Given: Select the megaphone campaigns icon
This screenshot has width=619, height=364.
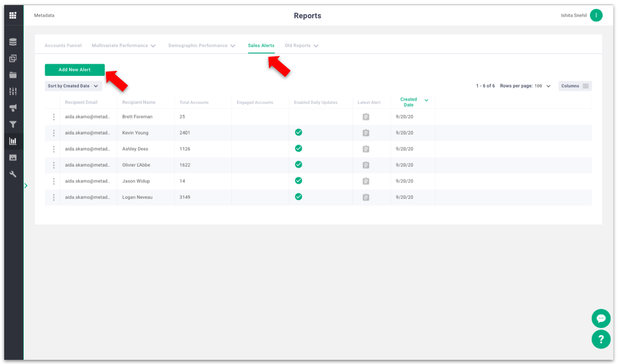Looking at the screenshot, I should tap(13, 108).
